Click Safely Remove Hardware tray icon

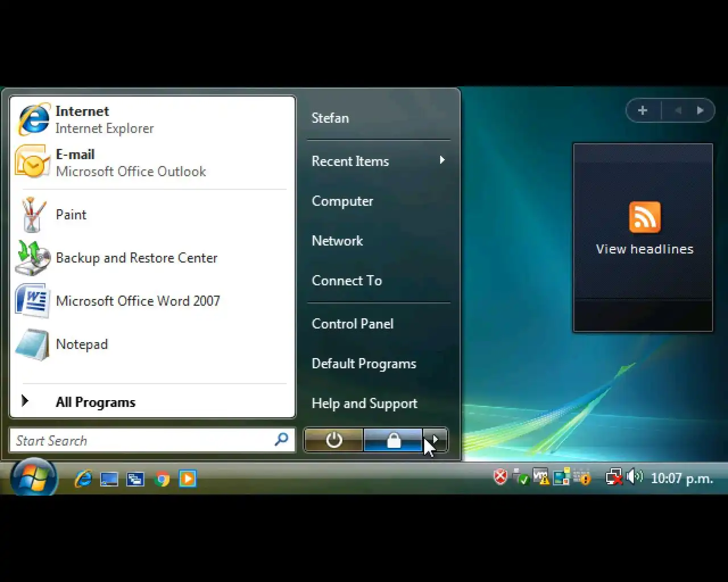(x=520, y=477)
